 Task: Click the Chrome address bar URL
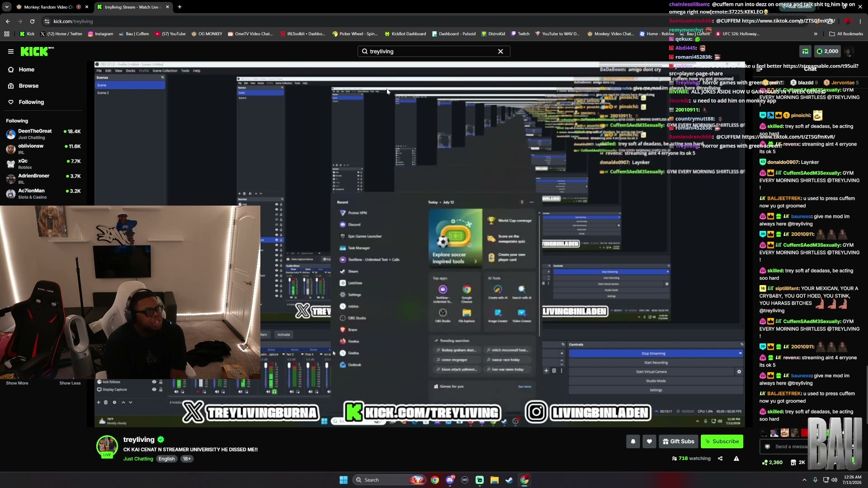point(73,21)
